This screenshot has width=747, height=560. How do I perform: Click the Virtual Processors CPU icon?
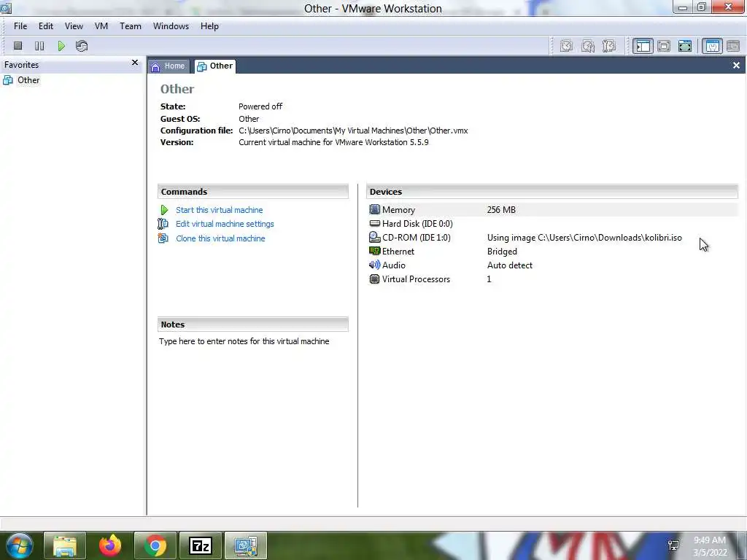coord(375,279)
